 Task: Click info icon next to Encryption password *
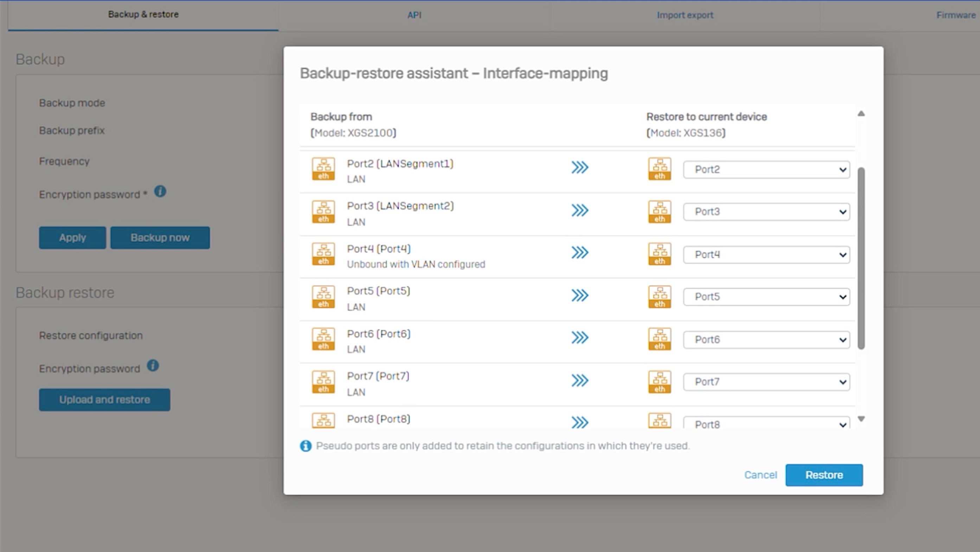click(x=160, y=191)
